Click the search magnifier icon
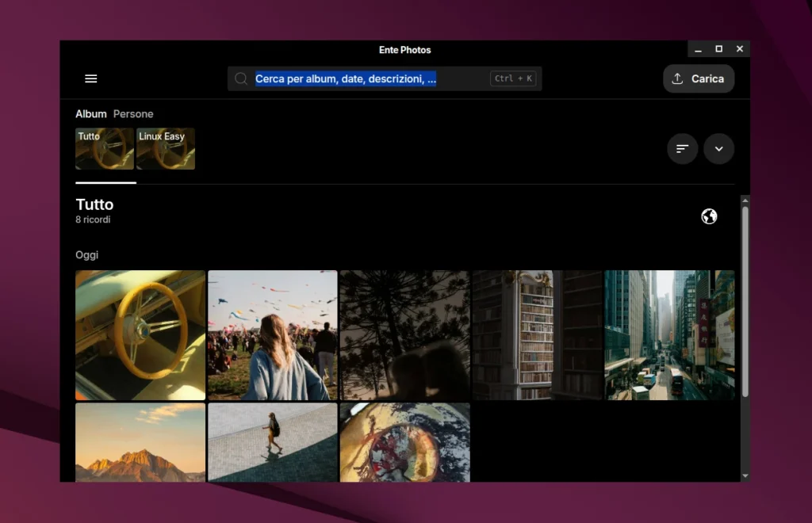This screenshot has width=812, height=523. (241, 78)
